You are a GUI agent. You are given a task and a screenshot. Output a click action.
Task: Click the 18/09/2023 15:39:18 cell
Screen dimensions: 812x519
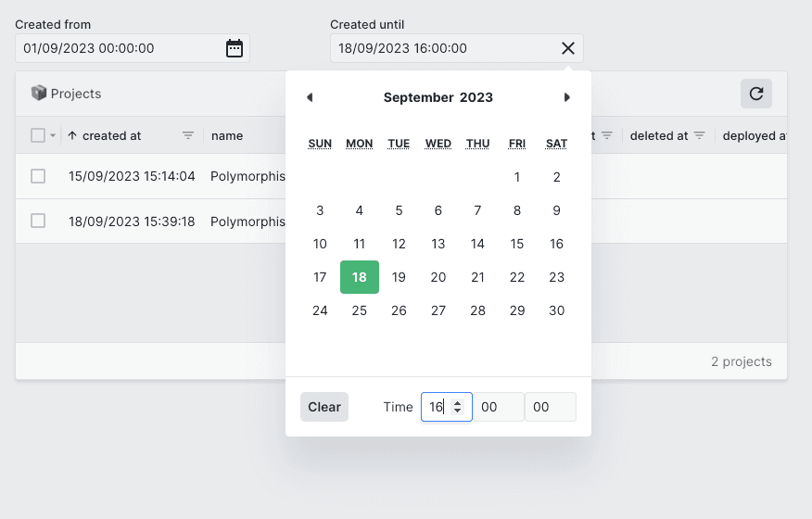tap(132, 222)
